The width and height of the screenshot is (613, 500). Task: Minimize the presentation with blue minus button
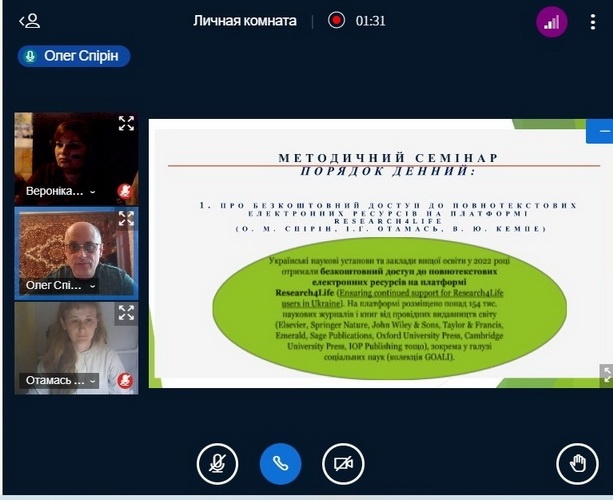pyautogui.click(x=604, y=131)
